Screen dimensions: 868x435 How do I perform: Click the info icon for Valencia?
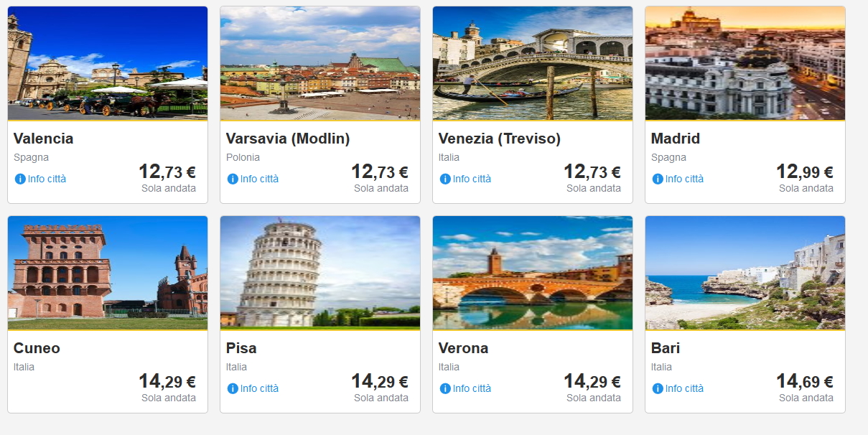point(20,179)
